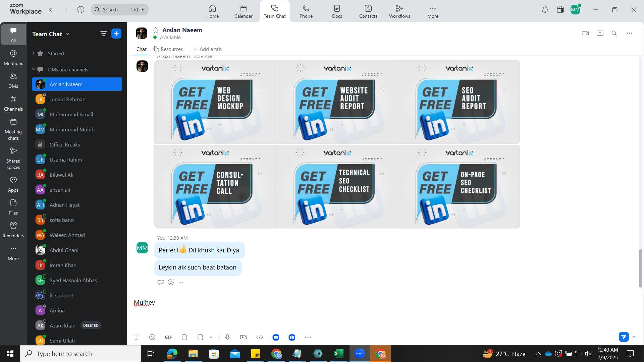
Task: Switch to the Resources tab
Action: pos(168,49)
